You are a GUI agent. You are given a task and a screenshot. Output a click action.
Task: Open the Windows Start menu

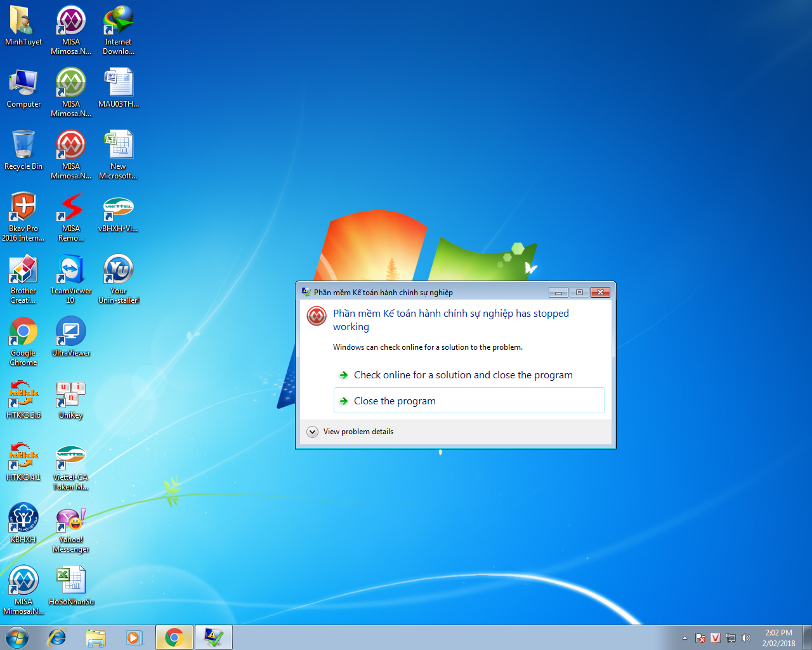17,637
